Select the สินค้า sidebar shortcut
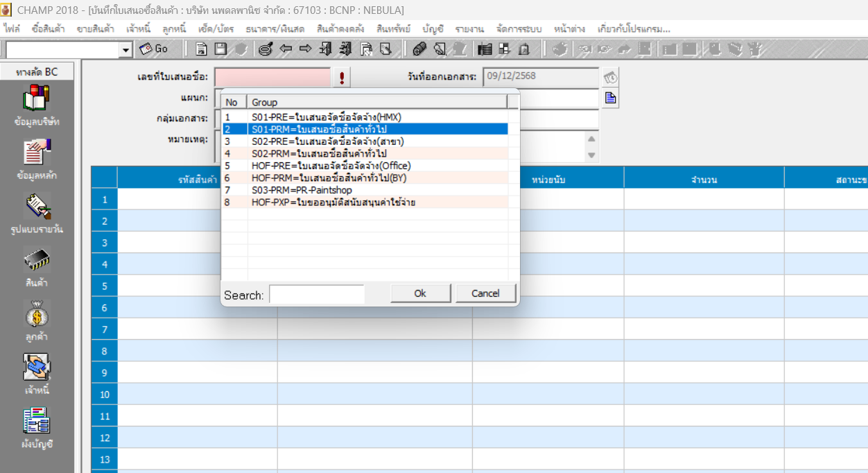Image resolution: width=868 pixels, height=473 pixels. click(x=37, y=266)
